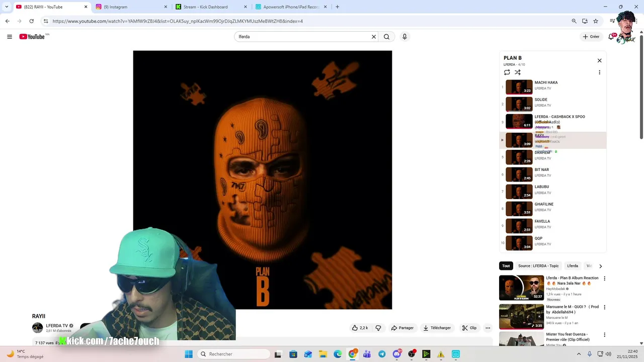Select the Tout filter chip

506,266
